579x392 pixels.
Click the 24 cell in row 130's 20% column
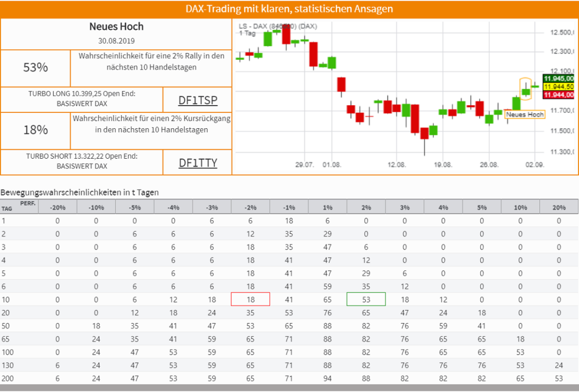pos(559,365)
